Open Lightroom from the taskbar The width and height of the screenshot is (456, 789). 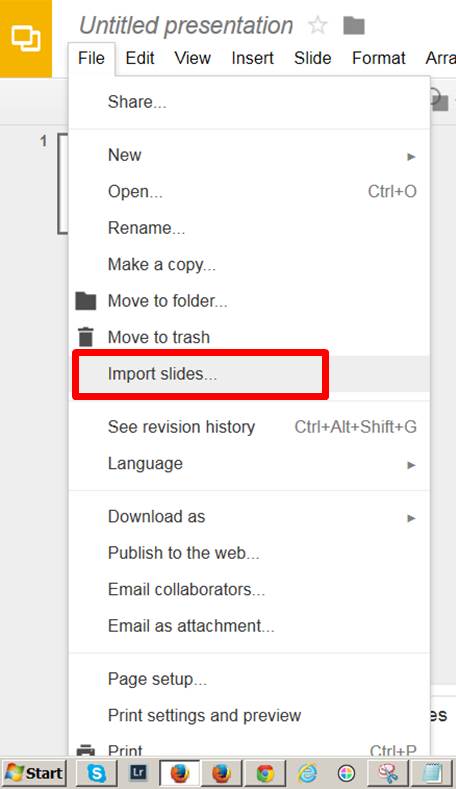coord(138,773)
